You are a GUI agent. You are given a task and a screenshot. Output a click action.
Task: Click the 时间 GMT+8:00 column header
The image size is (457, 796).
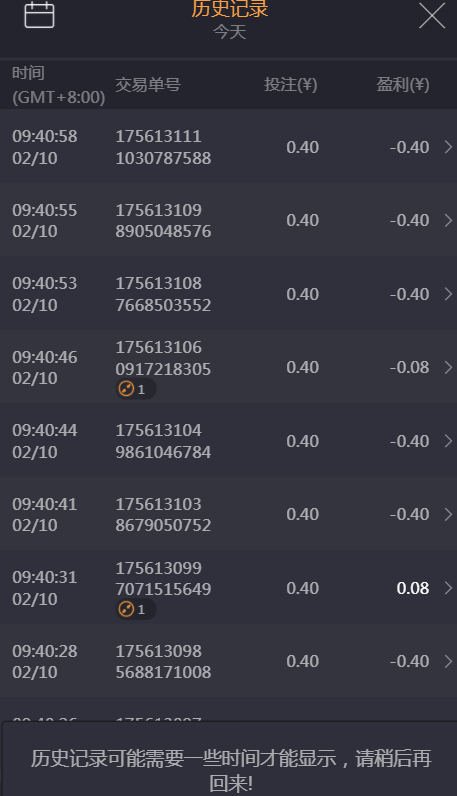click(58, 85)
